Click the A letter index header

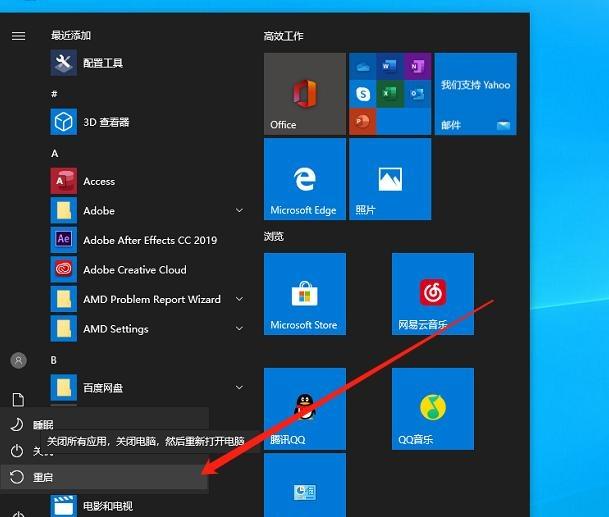point(55,153)
